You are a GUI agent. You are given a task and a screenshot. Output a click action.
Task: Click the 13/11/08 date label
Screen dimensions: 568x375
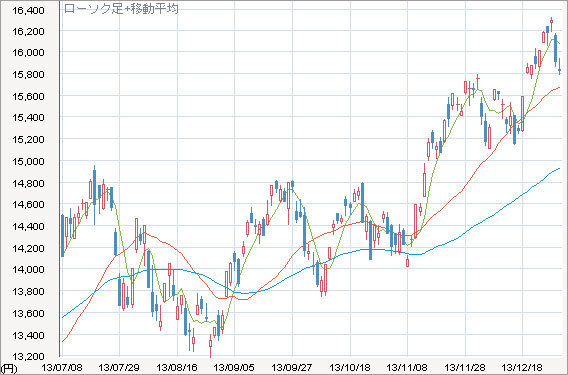[x=407, y=368]
